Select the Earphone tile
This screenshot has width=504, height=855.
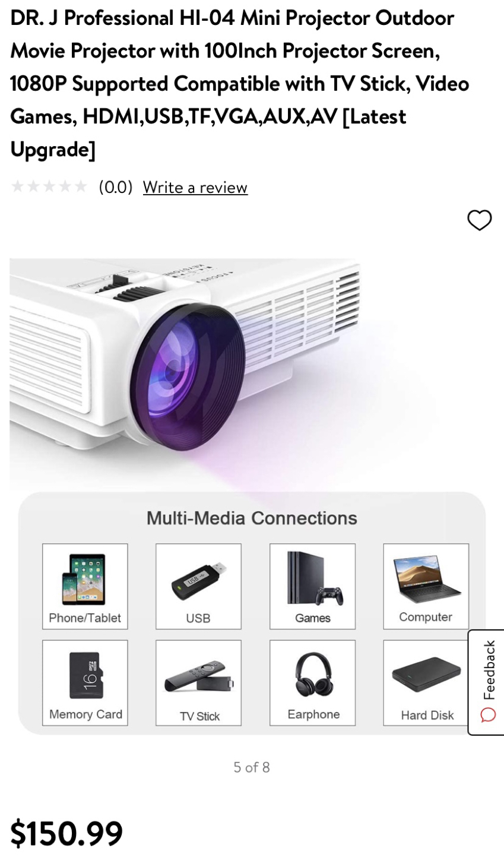click(x=312, y=683)
